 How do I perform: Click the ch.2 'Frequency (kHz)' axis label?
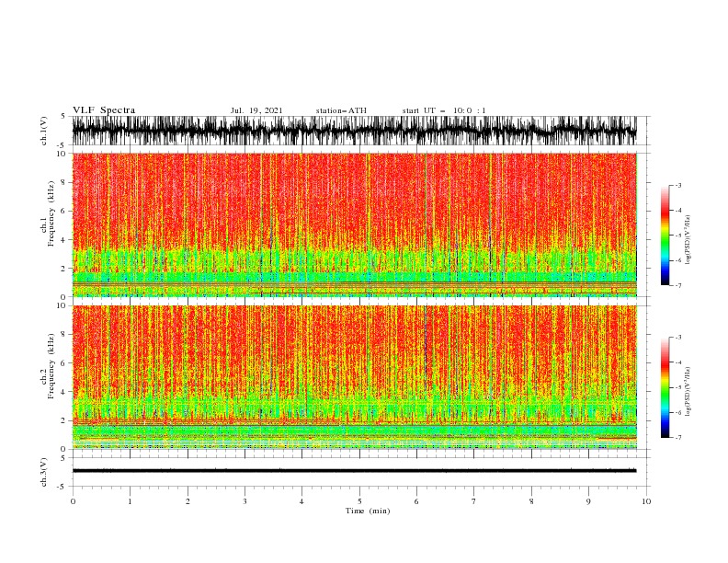pos(51,365)
